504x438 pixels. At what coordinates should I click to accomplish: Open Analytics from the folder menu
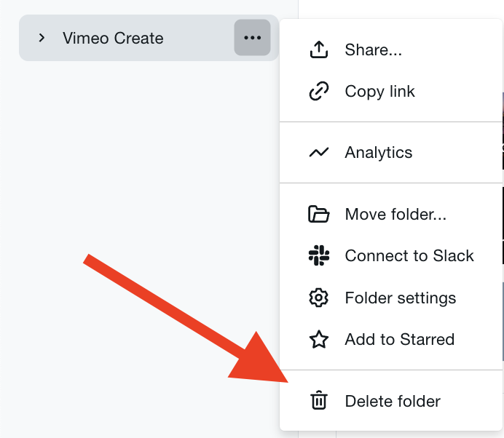378,153
